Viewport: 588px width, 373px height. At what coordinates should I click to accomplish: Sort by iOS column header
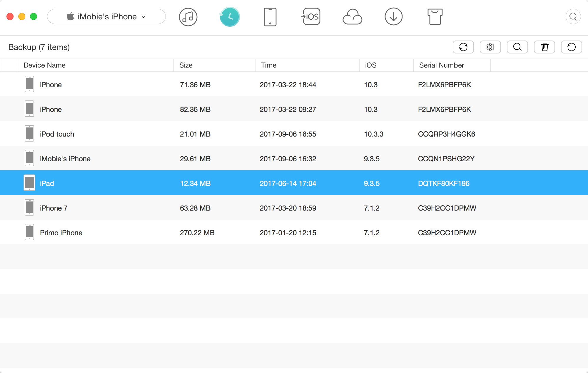pyautogui.click(x=386, y=65)
